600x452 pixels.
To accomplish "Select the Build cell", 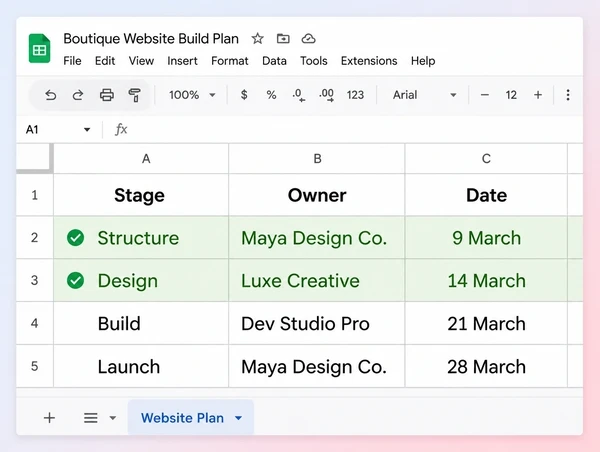I will [x=141, y=323].
